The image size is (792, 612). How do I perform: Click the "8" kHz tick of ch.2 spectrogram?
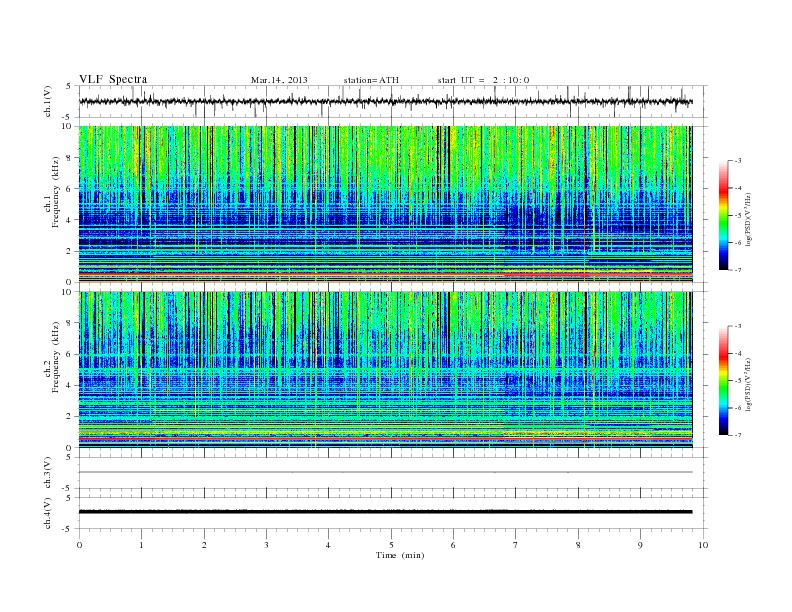(x=70, y=323)
